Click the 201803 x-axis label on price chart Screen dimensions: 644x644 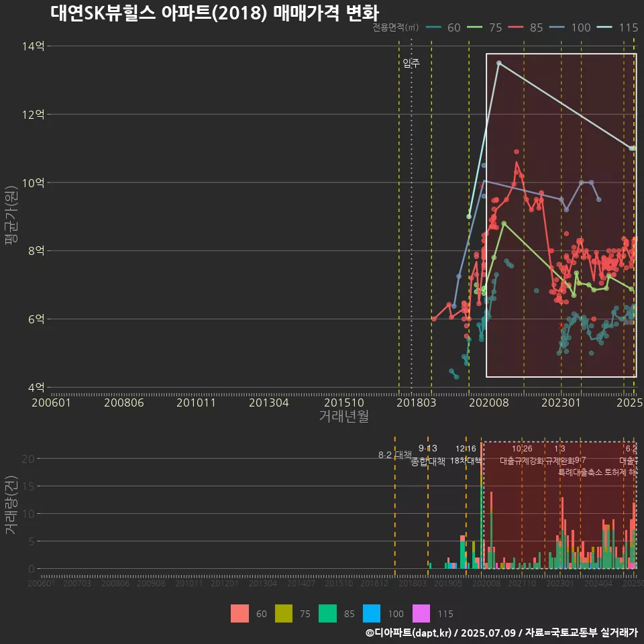coord(417,402)
